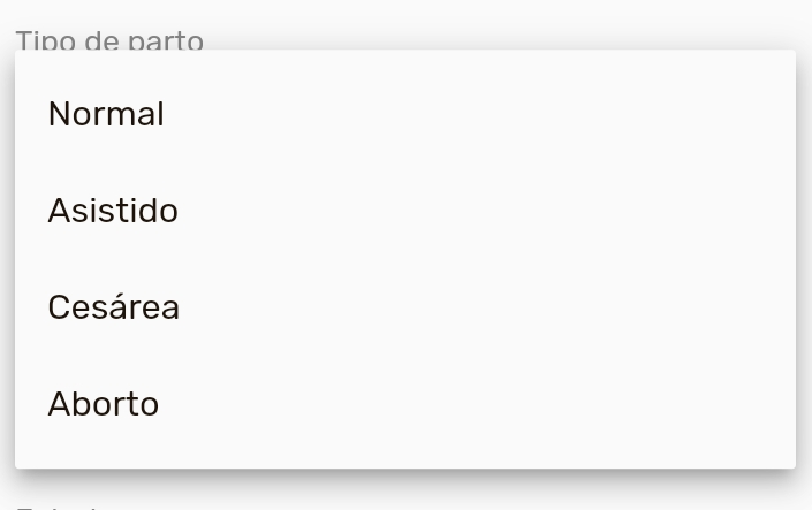Tap the Normal item text
This screenshot has height=510, width=812.
[x=107, y=113]
